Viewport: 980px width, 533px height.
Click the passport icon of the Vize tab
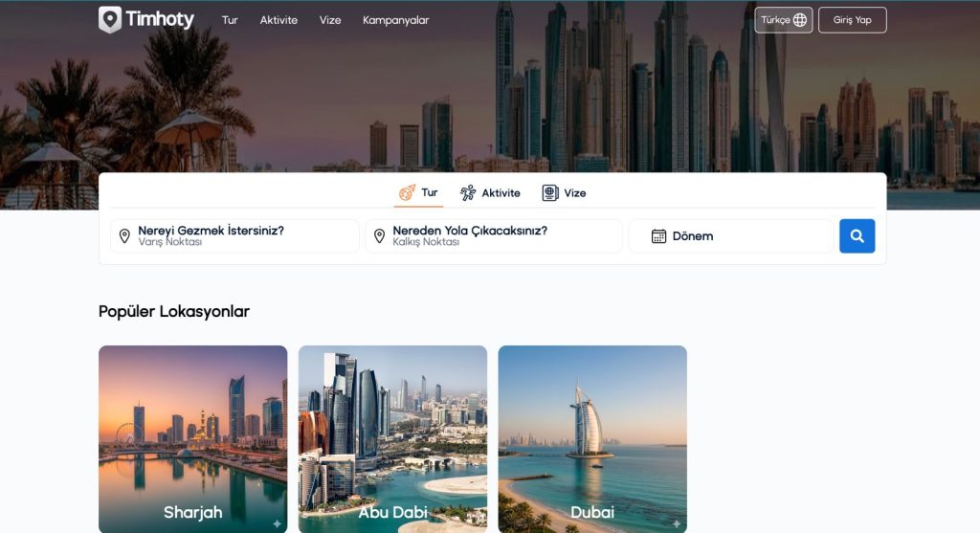(550, 192)
